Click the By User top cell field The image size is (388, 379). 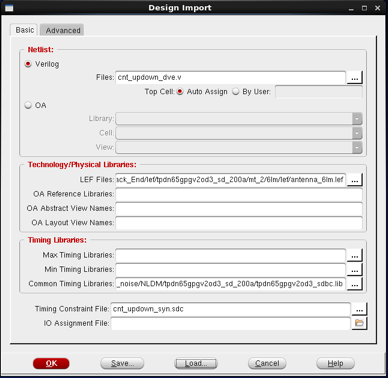coord(319,92)
